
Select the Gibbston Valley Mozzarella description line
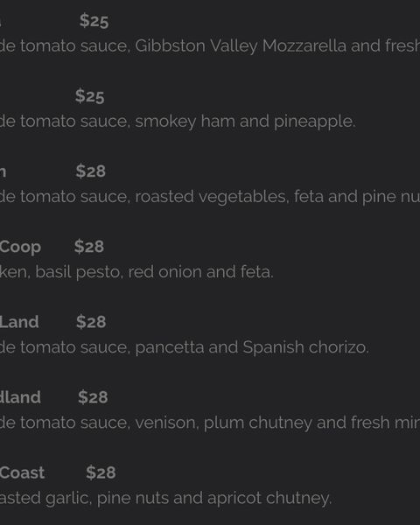pyautogui.click(x=210, y=45)
